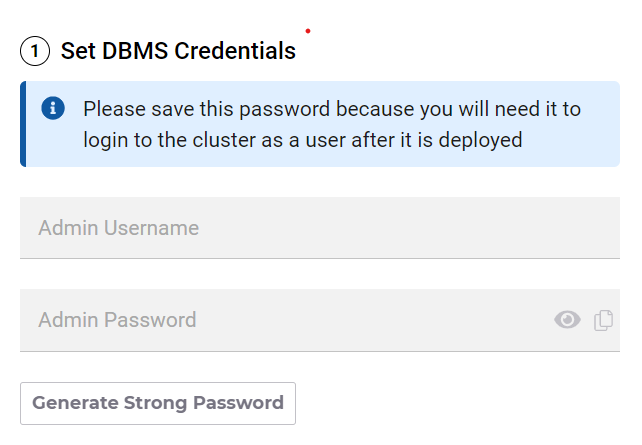Click the circled step 1 number icon
Viewport: 642px width, 445px height.
click(x=35, y=51)
